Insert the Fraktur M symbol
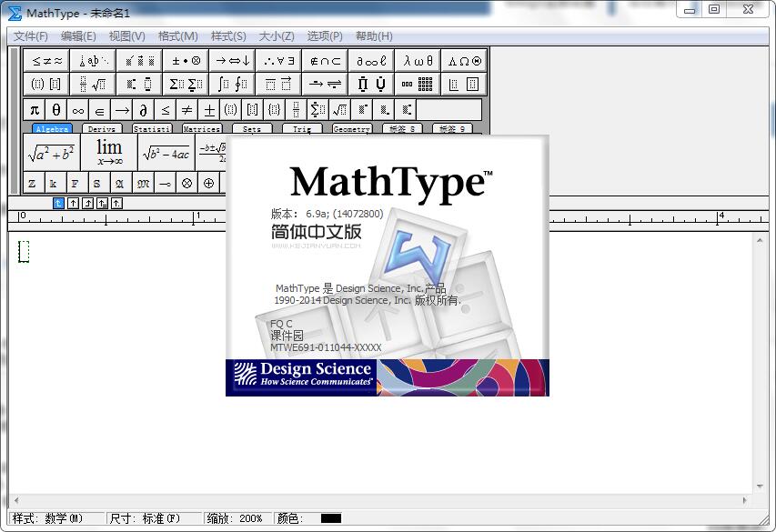The height and width of the screenshot is (532, 776). point(143,184)
